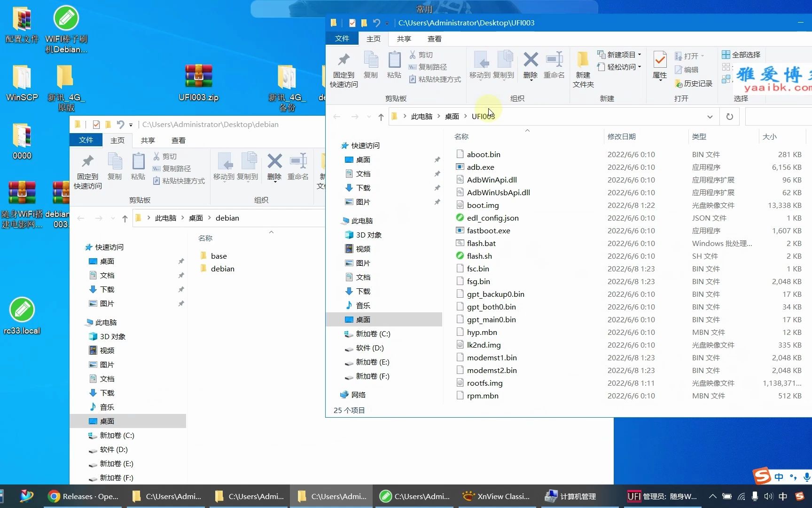This screenshot has width=812, height=508.
Task: Click Delete icon in UFI003 window ribbon
Action: [531, 66]
